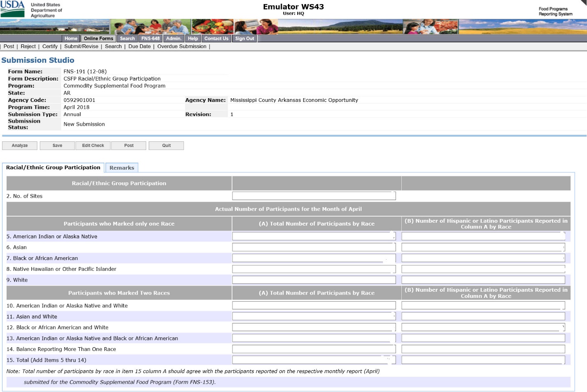
Task: Focus the Black or African American column A field
Action: pos(314,258)
